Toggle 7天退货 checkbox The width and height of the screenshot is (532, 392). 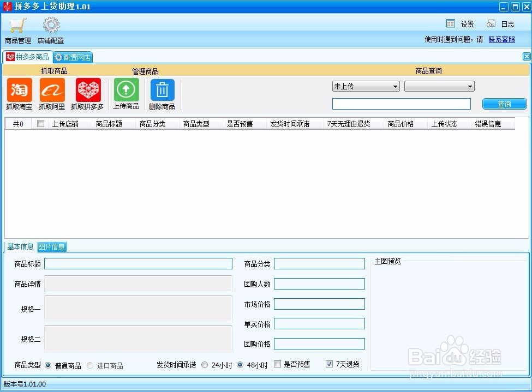click(329, 364)
